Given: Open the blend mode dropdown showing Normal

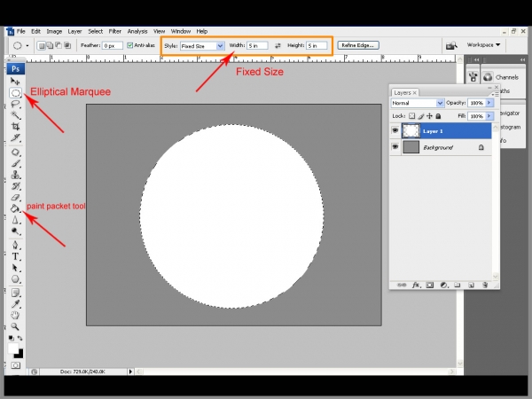Looking at the screenshot, I should click(417, 103).
